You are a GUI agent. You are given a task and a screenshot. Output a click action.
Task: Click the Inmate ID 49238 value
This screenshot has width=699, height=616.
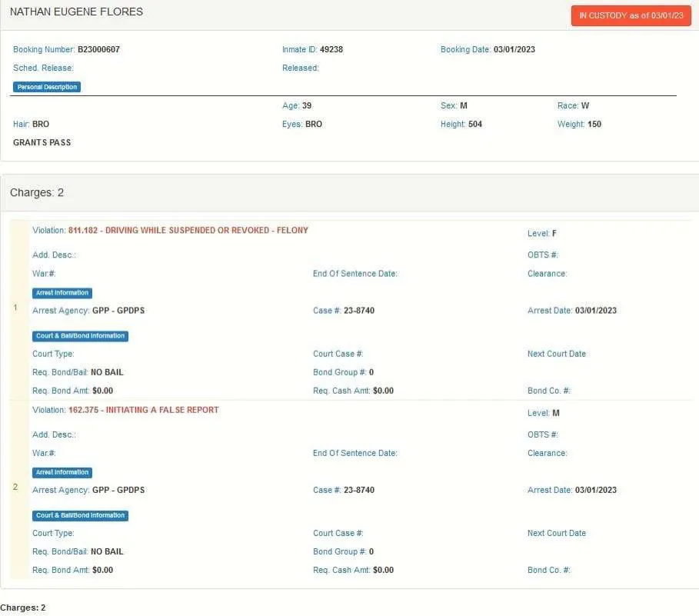click(x=331, y=50)
